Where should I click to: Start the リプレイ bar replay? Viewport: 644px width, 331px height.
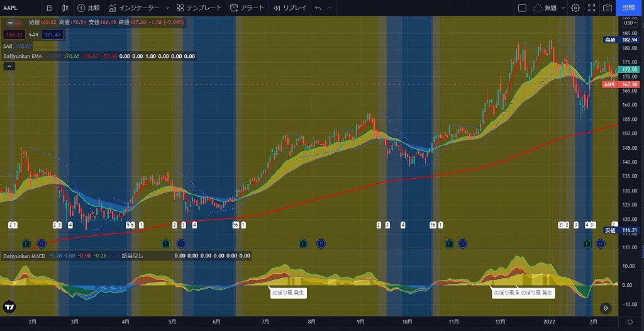[x=289, y=8]
